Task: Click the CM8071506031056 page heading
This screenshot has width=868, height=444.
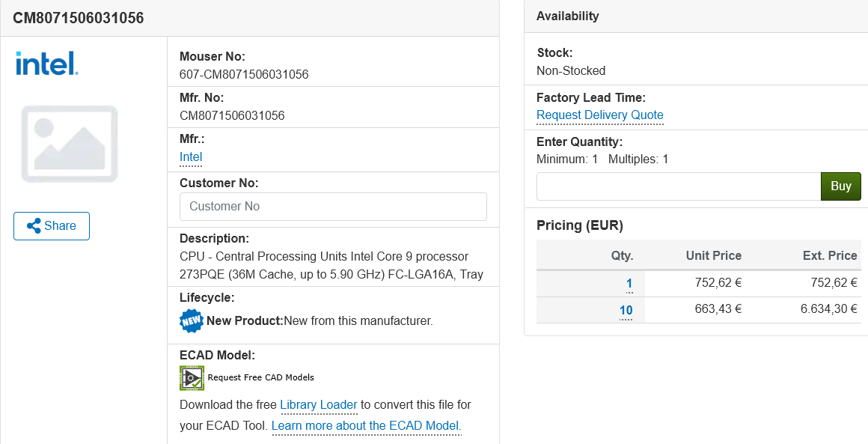Action: tap(79, 18)
